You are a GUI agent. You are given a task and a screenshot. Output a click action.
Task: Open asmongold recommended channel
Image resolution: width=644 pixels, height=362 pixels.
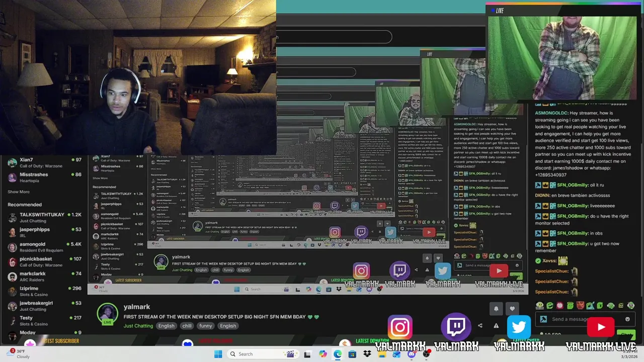(44, 247)
